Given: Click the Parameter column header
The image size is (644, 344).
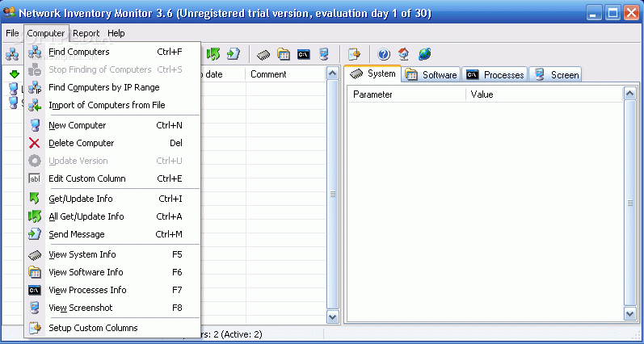Looking at the screenshot, I should 407,94.
